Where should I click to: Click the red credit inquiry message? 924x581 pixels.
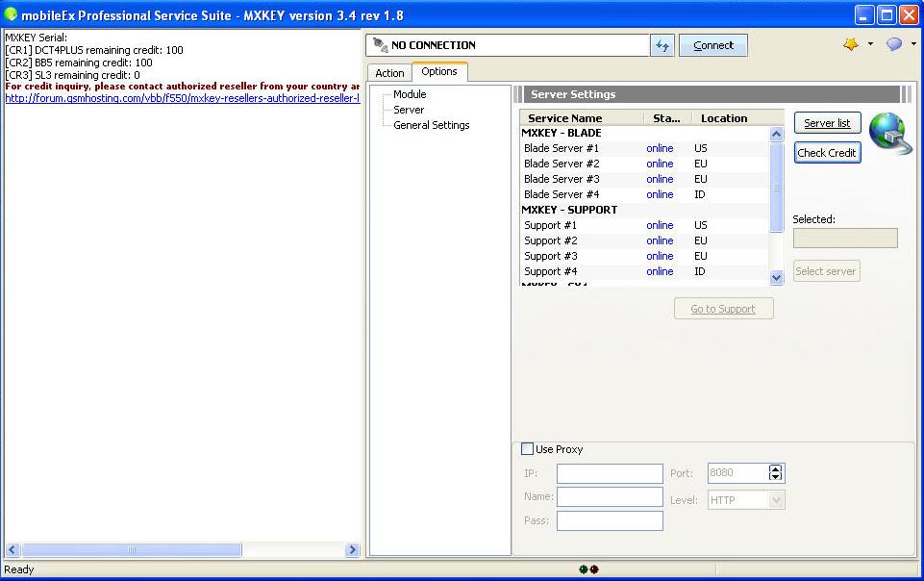click(x=182, y=86)
